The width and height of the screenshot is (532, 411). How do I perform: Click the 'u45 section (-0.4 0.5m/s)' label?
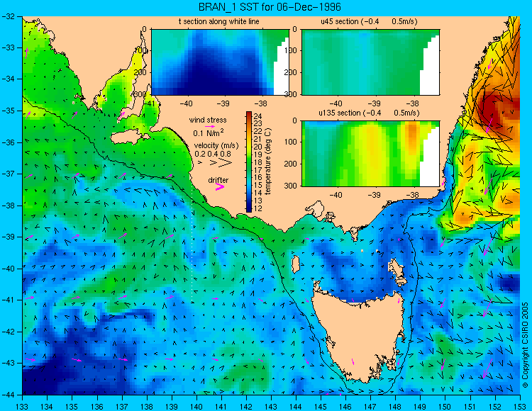tap(369, 21)
